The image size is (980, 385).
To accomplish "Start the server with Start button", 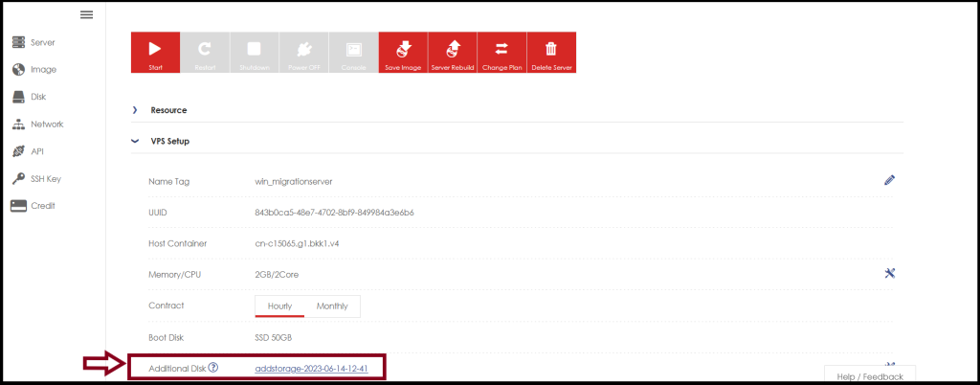I will coord(155,53).
